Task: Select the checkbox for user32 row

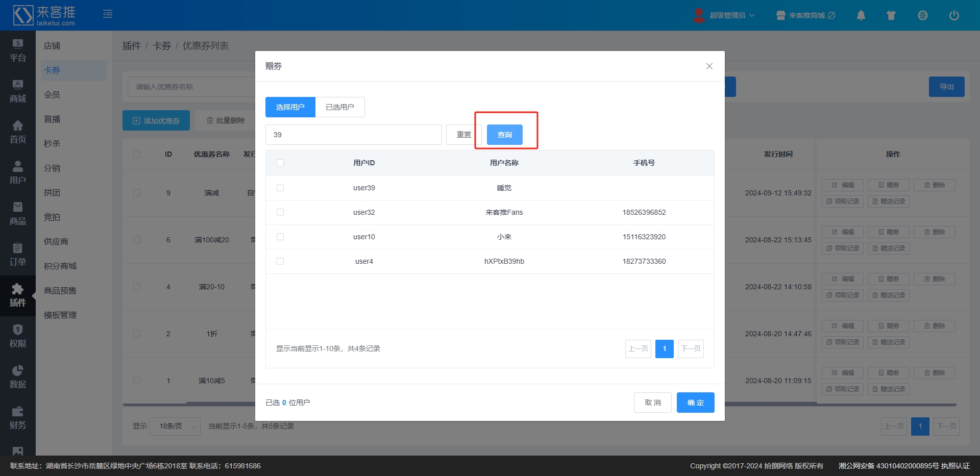Action: click(280, 212)
